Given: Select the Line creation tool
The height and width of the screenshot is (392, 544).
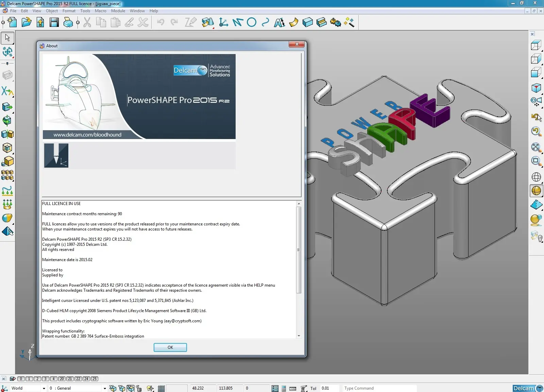Looking at the screenshot, I should pyautogui.click(x=238, y=22).
